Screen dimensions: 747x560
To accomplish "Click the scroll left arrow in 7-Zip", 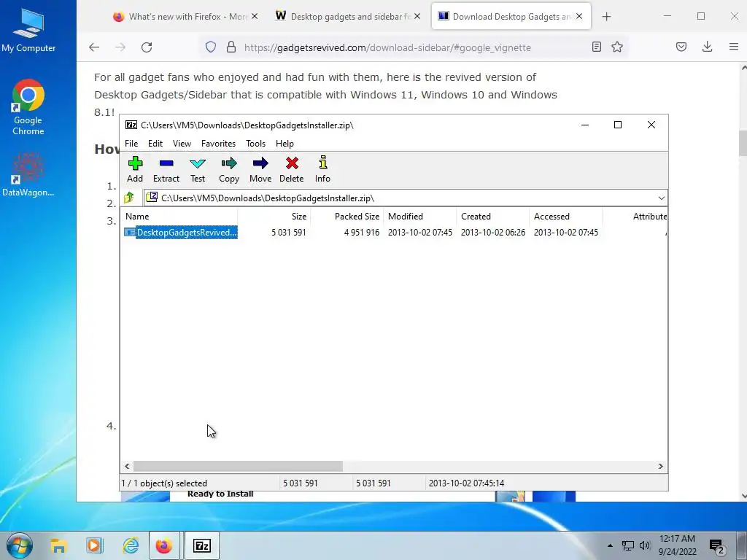I will point(127,466).
